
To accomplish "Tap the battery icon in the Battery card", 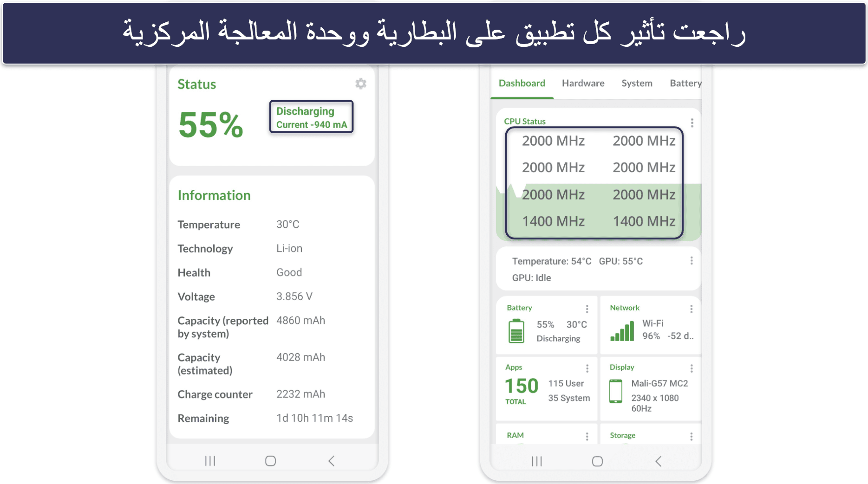I will [x=516, y=331].
